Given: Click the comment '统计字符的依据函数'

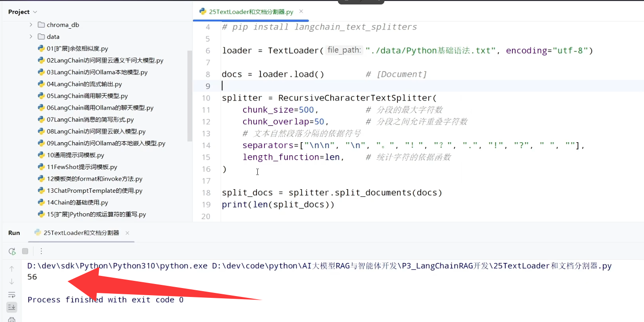Looking at the screenshot, I should click(408, 157).
